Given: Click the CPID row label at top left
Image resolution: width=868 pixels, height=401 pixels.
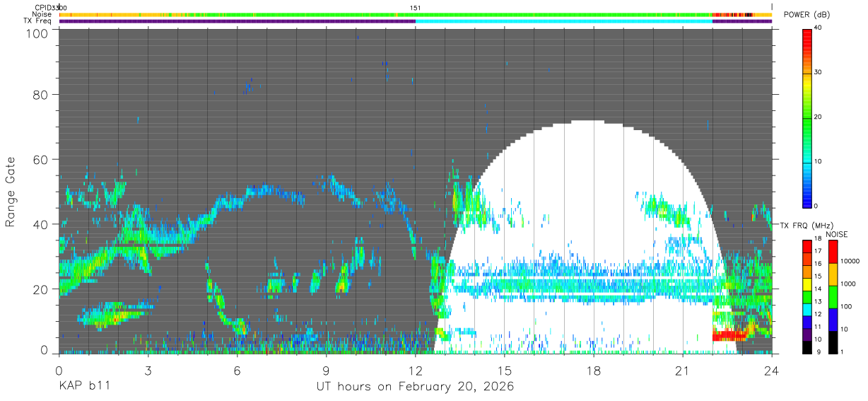Looking at the screenshot, I should (x=43, y=8).
